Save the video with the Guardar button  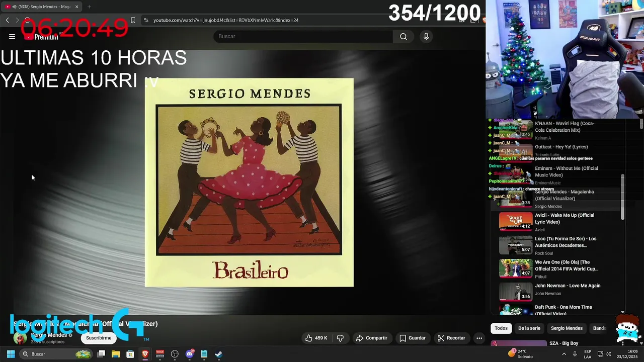point(413,338)
